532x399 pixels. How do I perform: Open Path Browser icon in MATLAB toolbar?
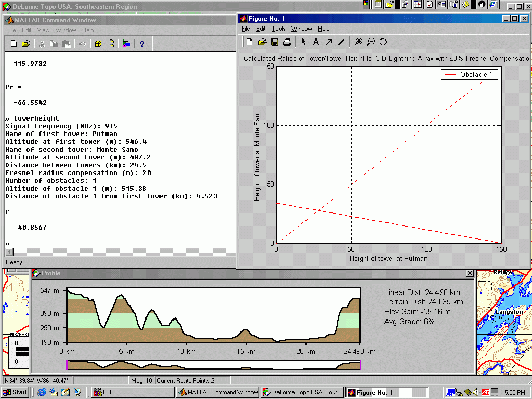click(110, 44)
